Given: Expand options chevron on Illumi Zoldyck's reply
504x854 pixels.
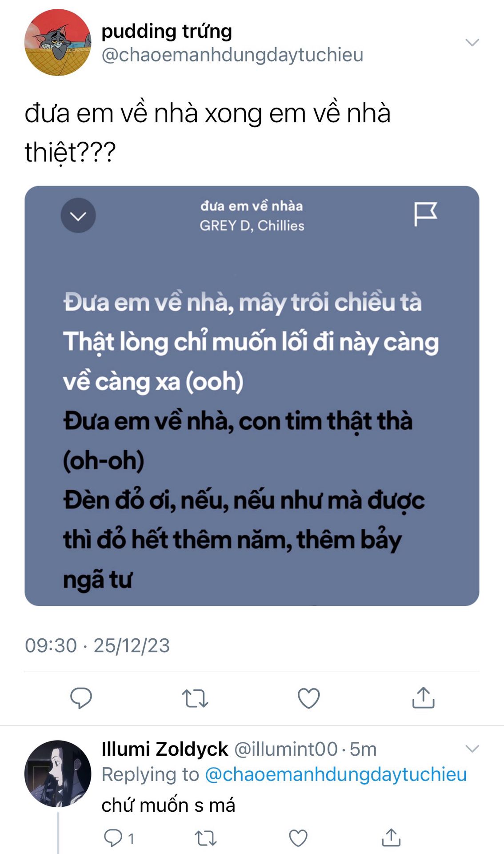Looking at the screenshot, I should (472, 749).
